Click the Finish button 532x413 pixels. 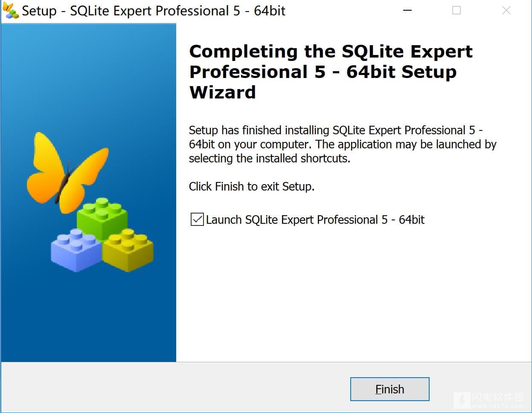point(390,389)
